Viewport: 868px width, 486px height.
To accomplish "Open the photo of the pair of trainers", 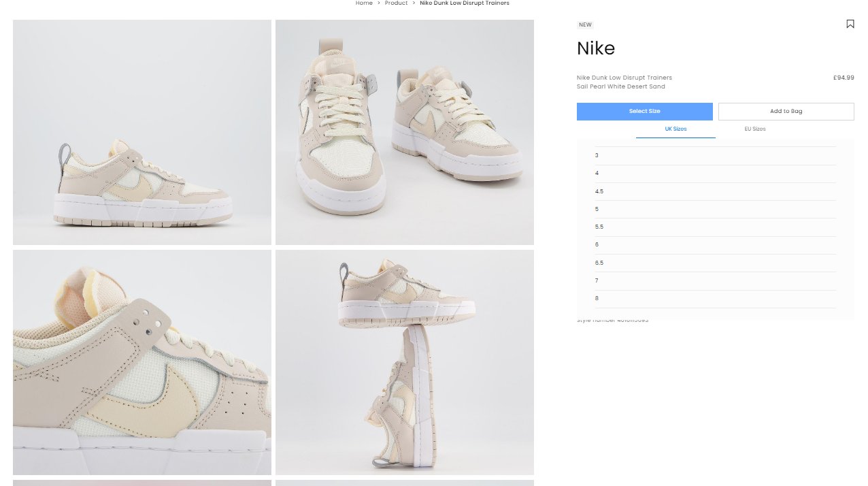I will pyautogui.click(x=405, y=132).
